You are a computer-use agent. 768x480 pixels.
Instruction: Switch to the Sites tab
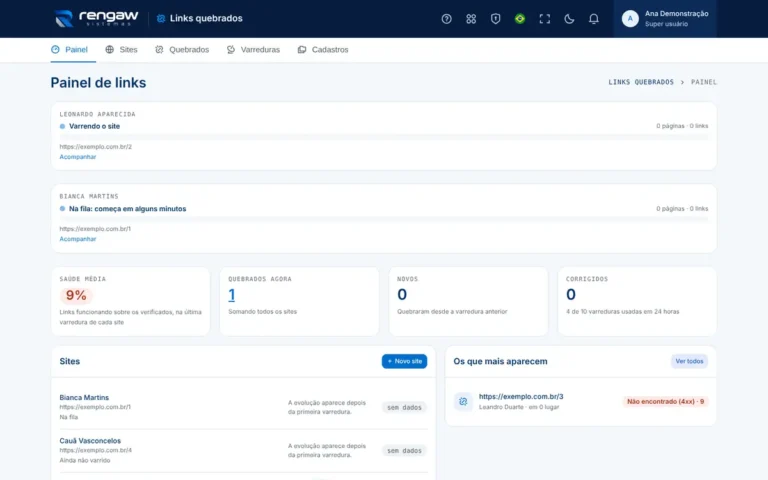[x=121, y=49]
